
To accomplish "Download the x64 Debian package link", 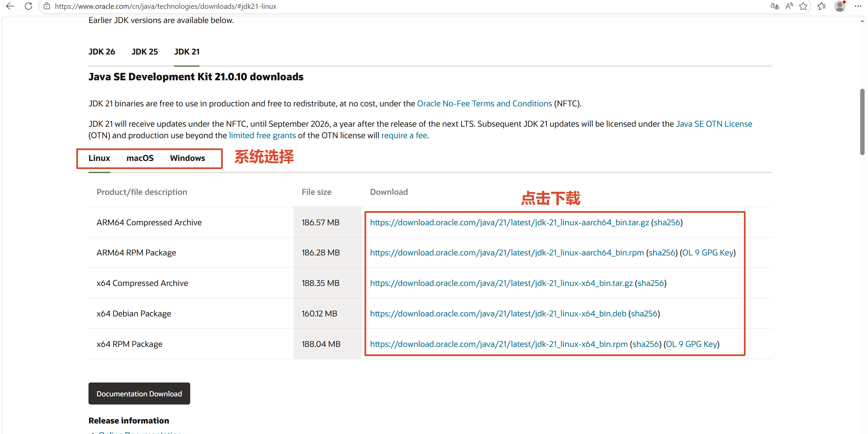I will pyautogui.click(x=498, y=314).
